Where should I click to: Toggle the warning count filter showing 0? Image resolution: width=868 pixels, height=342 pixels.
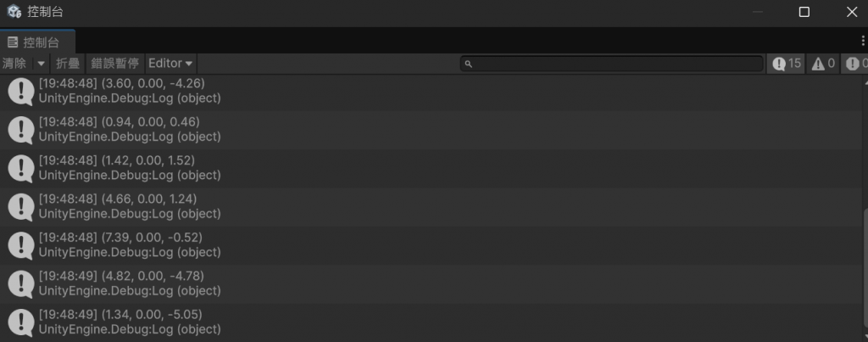pyautogui.click(x=822, y=64)
